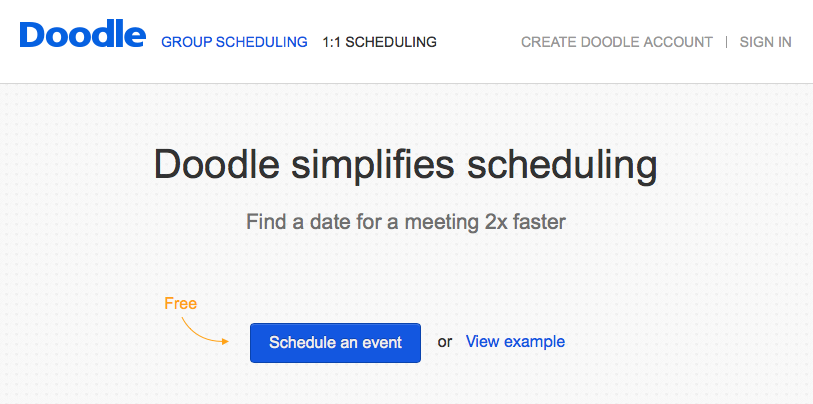
Task: Open the View example link
Action: tap(515, 342)
